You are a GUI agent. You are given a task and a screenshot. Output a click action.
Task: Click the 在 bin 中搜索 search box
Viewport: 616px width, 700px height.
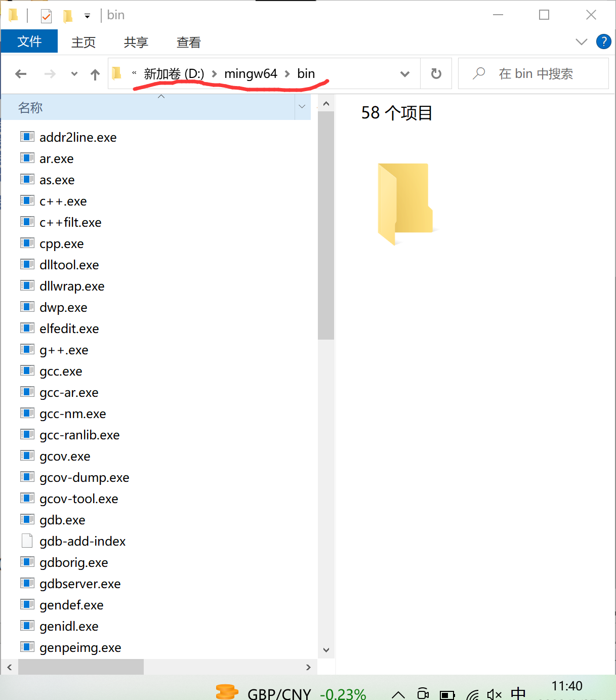(x=533, y=74)
